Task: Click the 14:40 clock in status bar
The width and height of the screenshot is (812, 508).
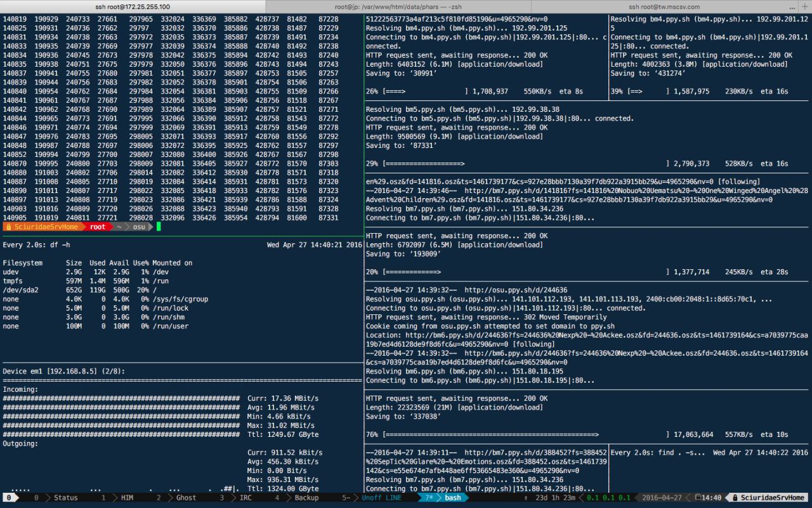Action: (709, 498)
